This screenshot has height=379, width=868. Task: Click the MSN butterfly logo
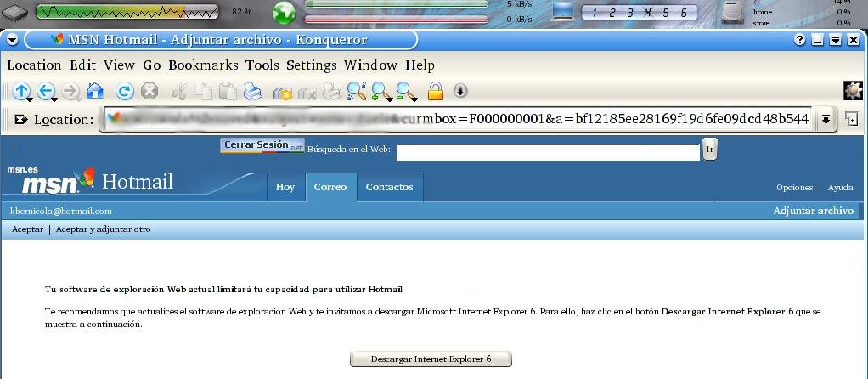tap(85, 178)
